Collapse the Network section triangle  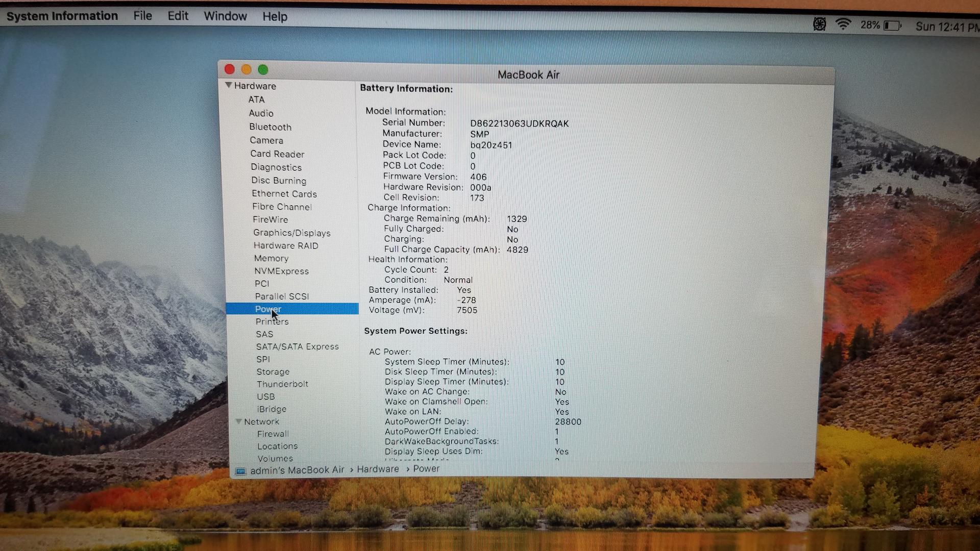[x=238, y=421]
